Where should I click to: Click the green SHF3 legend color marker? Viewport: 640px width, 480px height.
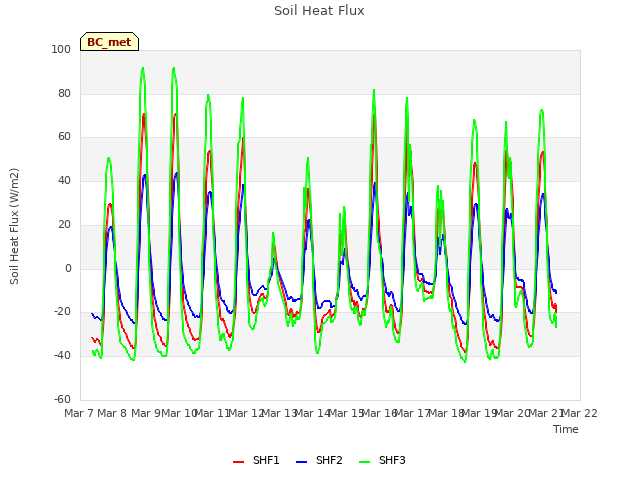364,462
